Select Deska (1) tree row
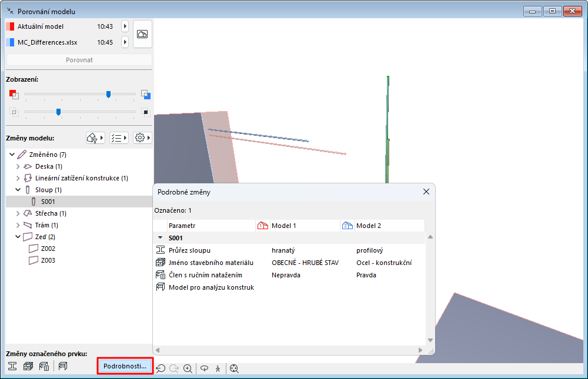Screen dimensions: 588x379 tap(79, 166)
